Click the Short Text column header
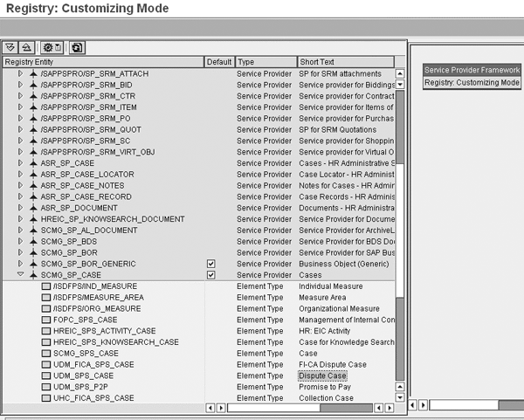524x420 pixels. coord(345,62)
